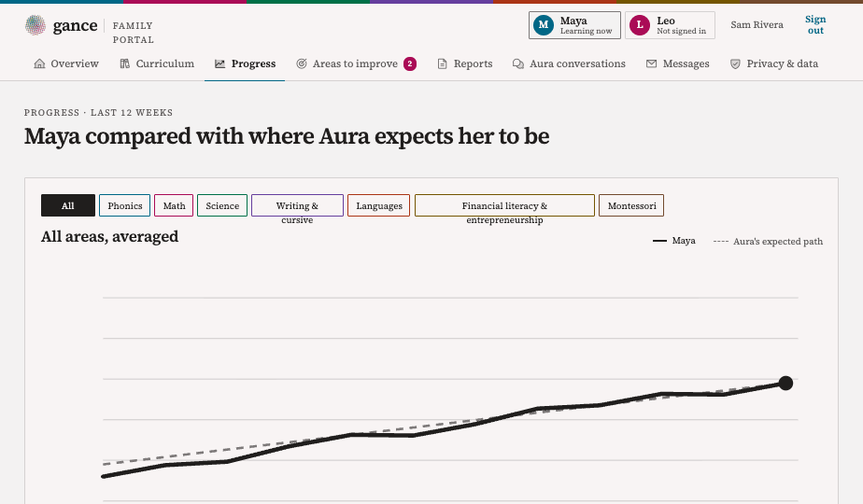
Task: Click the Privacy & data shield icon
Action: (735, 63)
